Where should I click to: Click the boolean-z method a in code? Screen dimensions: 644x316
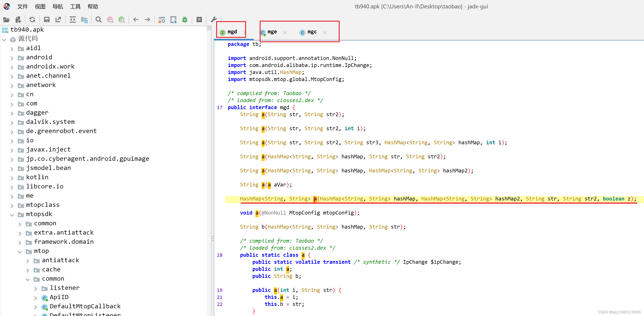click(x=315, y=199)
